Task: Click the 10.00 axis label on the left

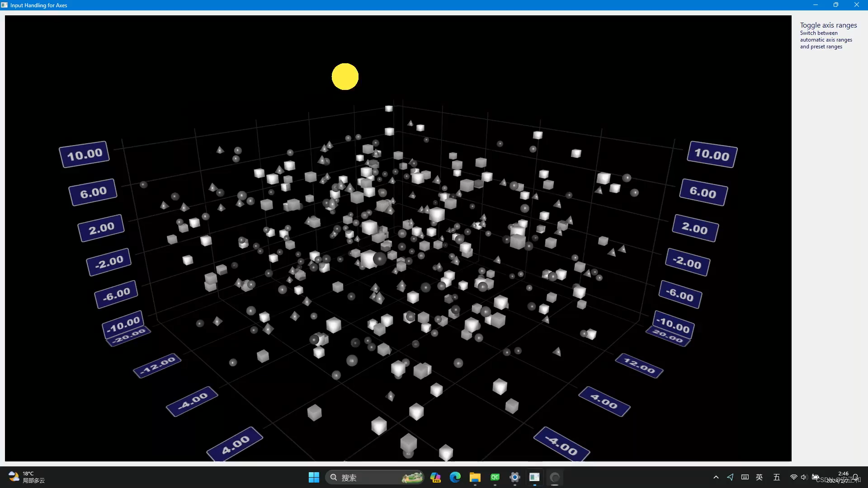Action: [x=85, y=155]
